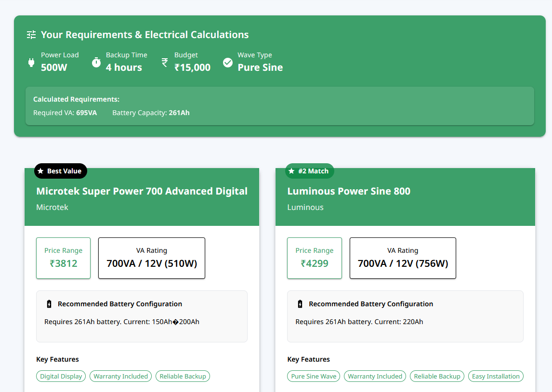Click the 500W power load value

click(x=54, y=67)
